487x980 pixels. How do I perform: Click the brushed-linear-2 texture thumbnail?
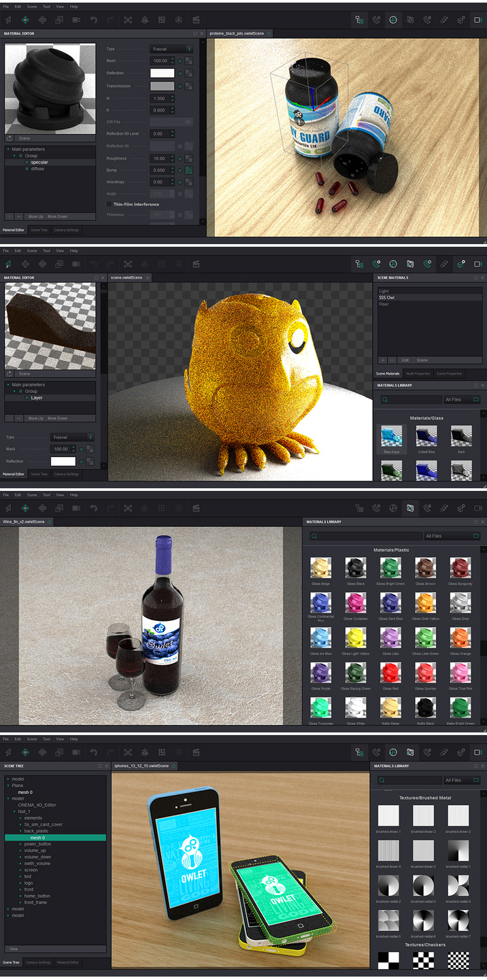coord(423,815)
